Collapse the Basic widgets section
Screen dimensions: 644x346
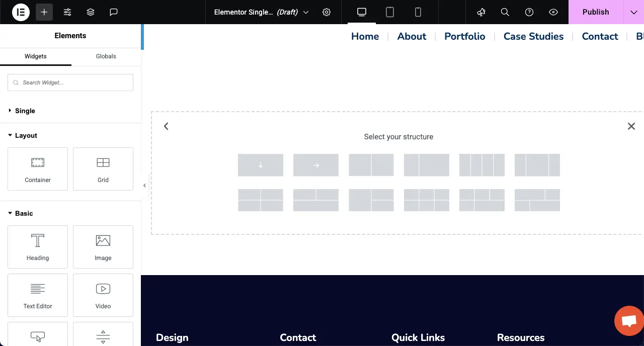(x=21, y=213)
